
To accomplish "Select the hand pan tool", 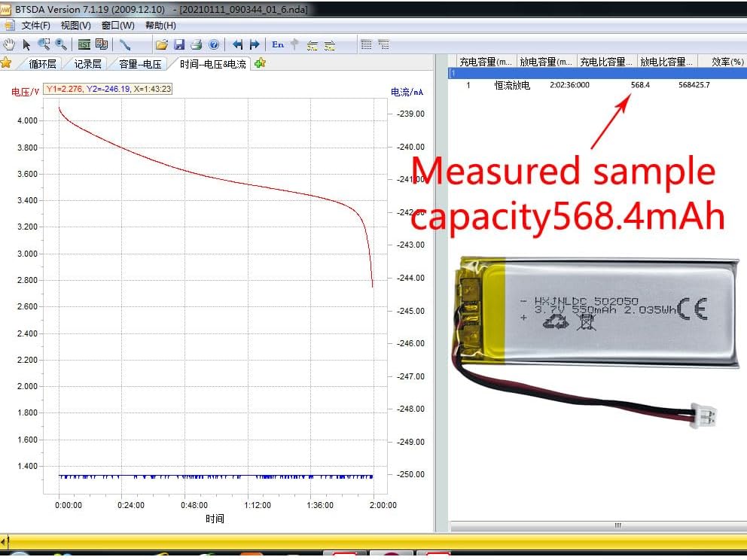I will pos(9,44).
